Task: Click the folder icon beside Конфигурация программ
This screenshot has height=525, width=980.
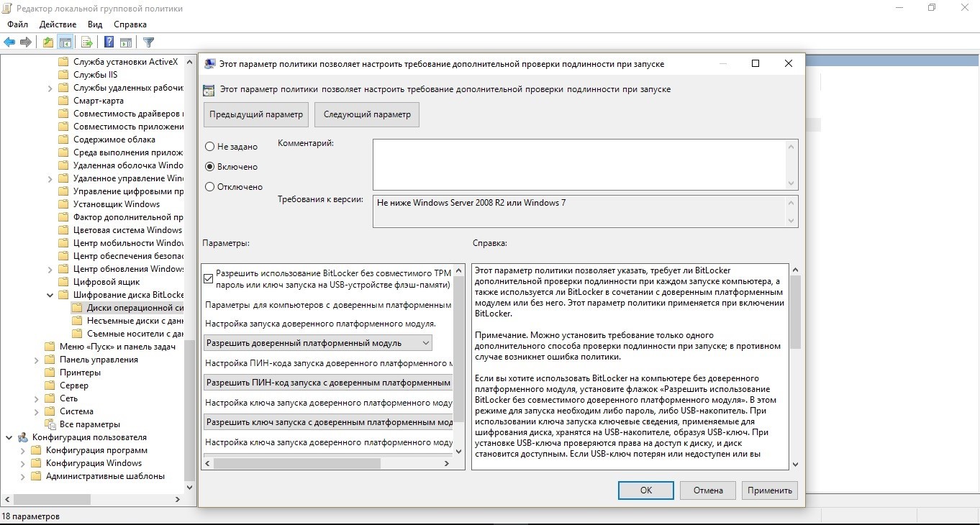Action: click(36, 450)
